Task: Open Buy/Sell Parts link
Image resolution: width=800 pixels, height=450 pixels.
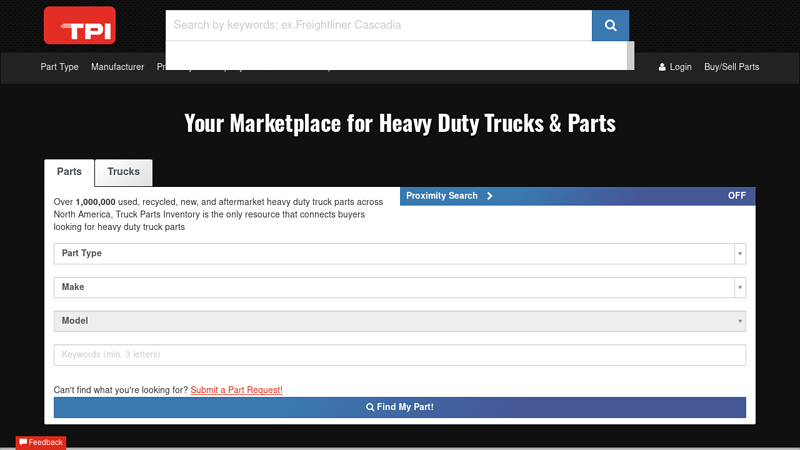Action: [732, 67]
